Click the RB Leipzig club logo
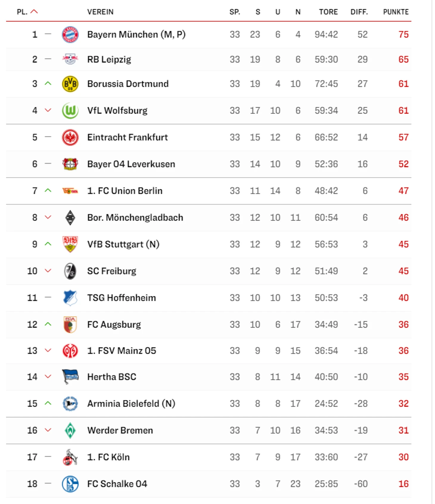Image resolution: width=435 pixels, height=504 pixels. coord(70,59)
